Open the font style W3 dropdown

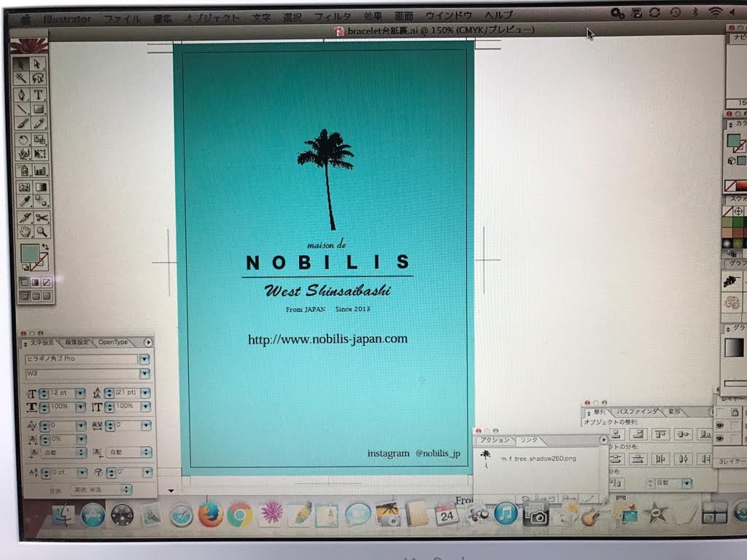point(145,374)
